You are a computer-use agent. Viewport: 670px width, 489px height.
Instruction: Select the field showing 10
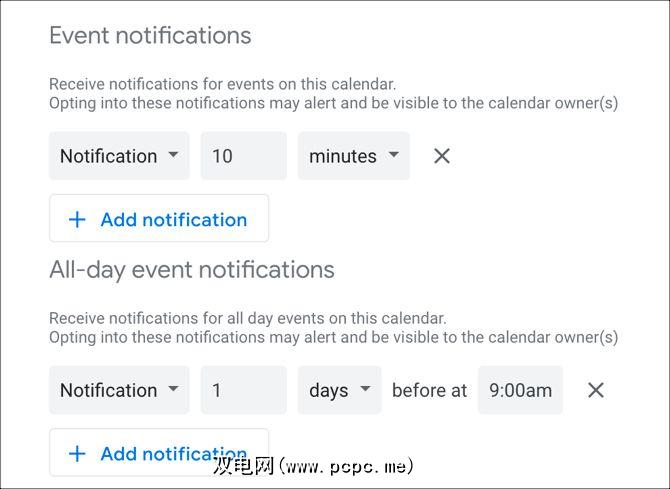pyautogui.click(x=243, y=156)
